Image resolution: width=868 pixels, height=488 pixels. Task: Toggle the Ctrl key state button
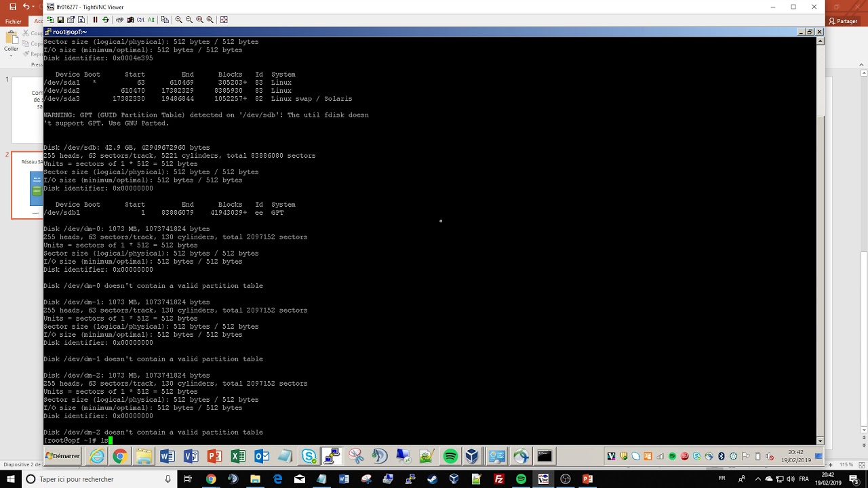pyautogui.click(x=140, y=20)
